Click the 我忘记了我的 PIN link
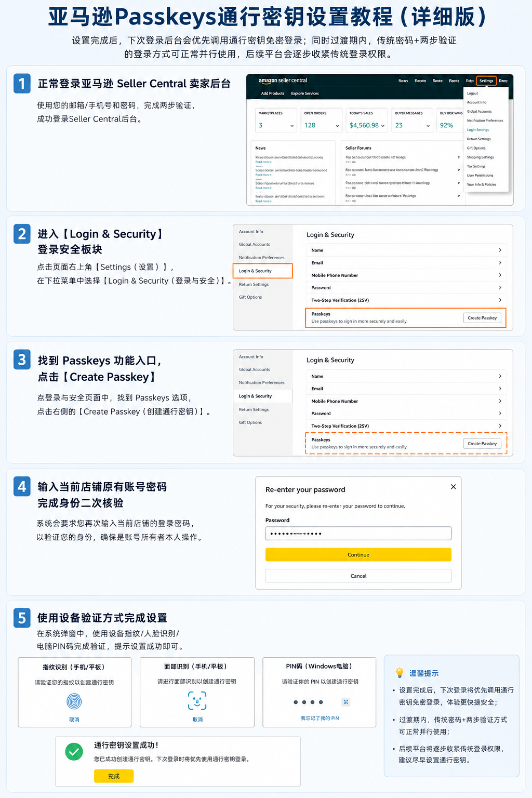 pyautogui.click(x=320, y=718)
